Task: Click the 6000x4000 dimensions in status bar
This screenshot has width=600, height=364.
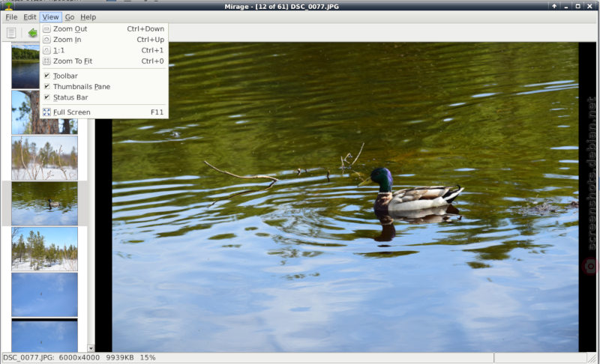Action: tap(79, 358)
